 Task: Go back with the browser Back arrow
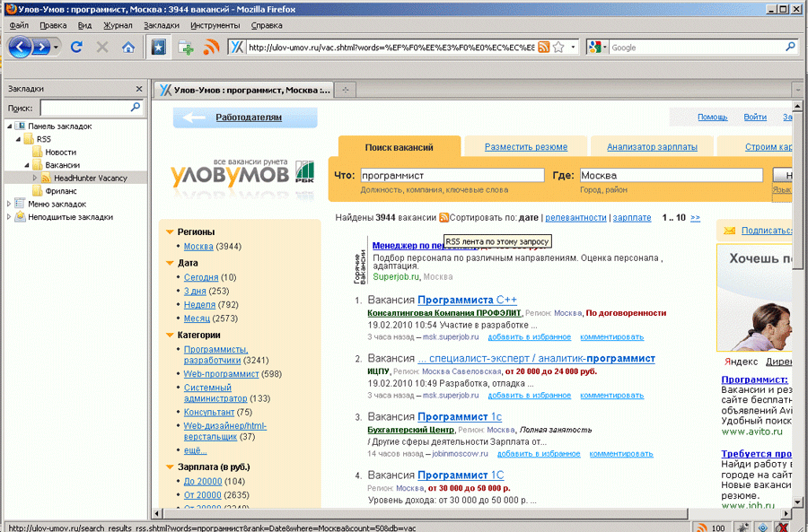20,48
